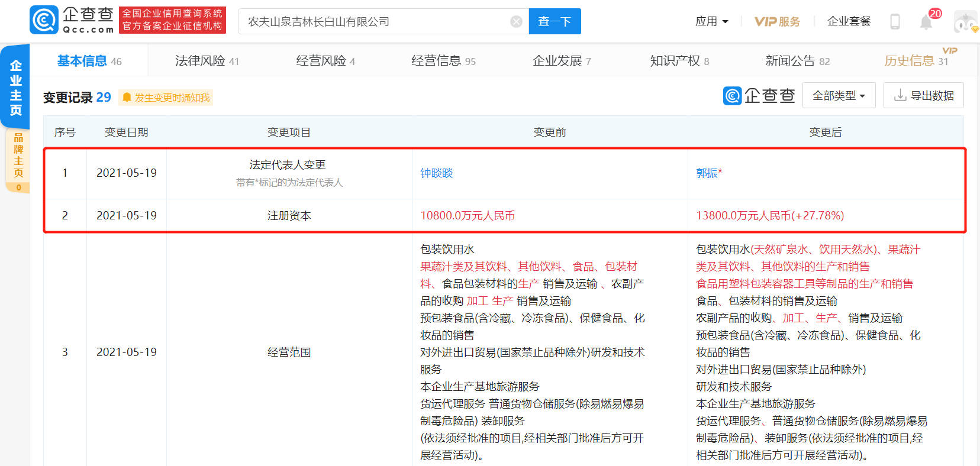Viewport: 980px width, 466px height.
Task: Switch to 企业发展 tab
Action: click(562, 61)
